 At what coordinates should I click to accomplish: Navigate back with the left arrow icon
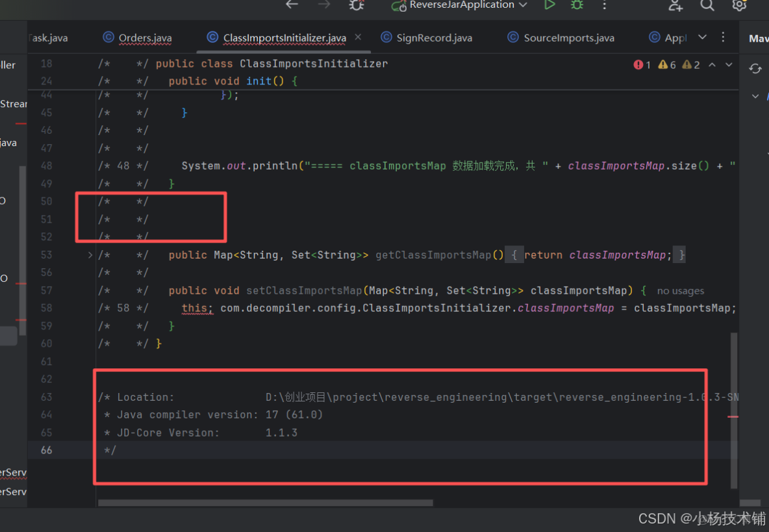click(x=292, y=5)
